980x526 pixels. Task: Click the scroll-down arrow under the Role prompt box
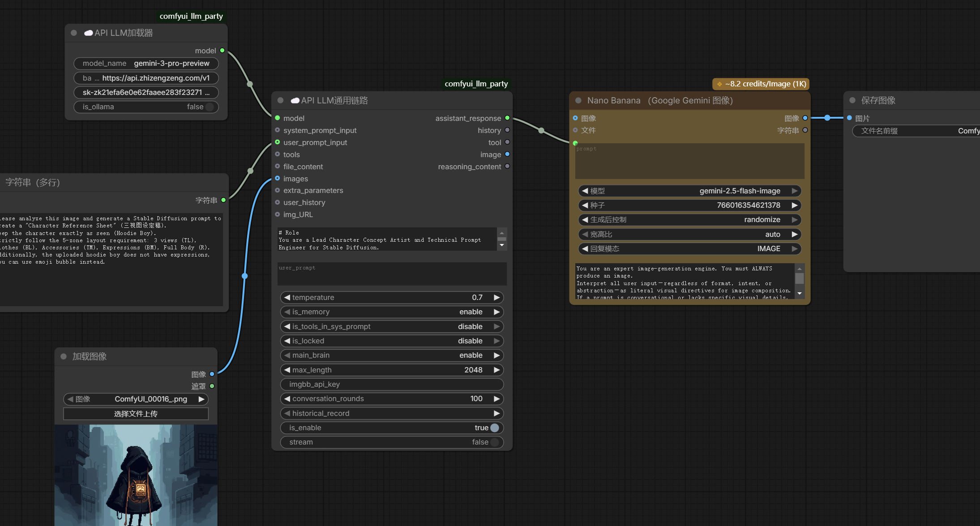pos(502,245)
